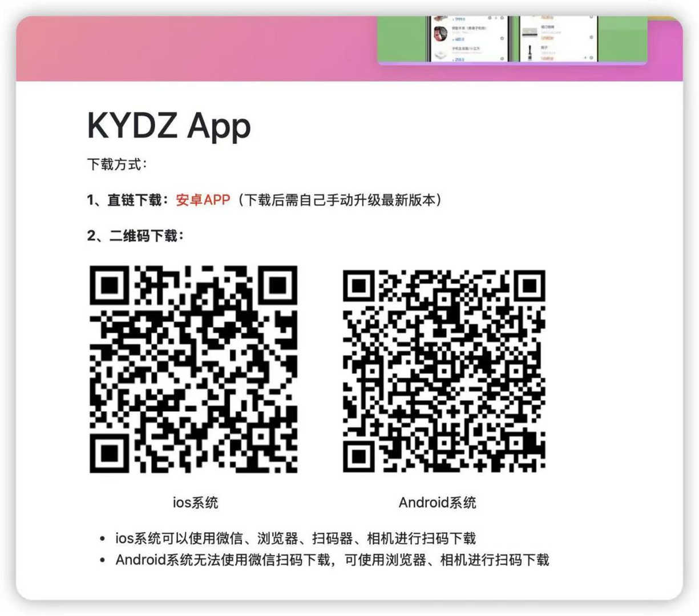Click the Android系统 QR code image
This screenshot has width=699, height=616.
pyautogui.click(x=445, y=371)
